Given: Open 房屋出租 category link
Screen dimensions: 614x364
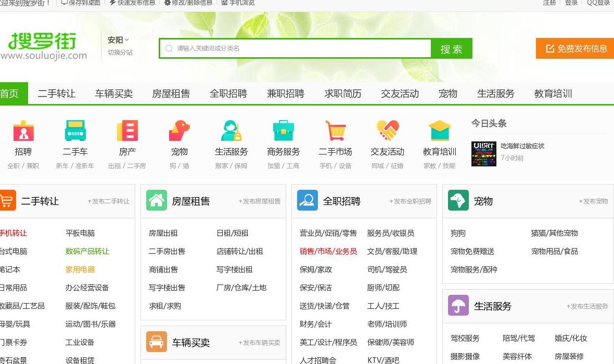Looking at the screenshot, I should 163,233.
